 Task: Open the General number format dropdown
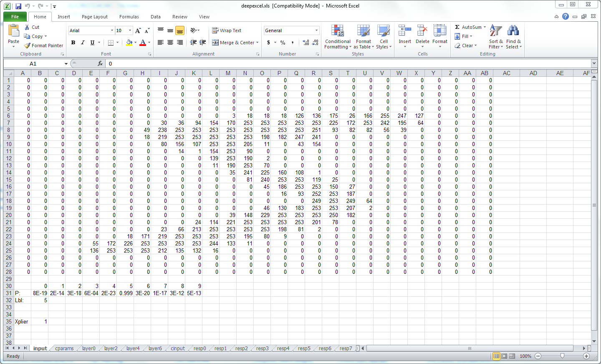pyautogui.click(x=316, y=30)
